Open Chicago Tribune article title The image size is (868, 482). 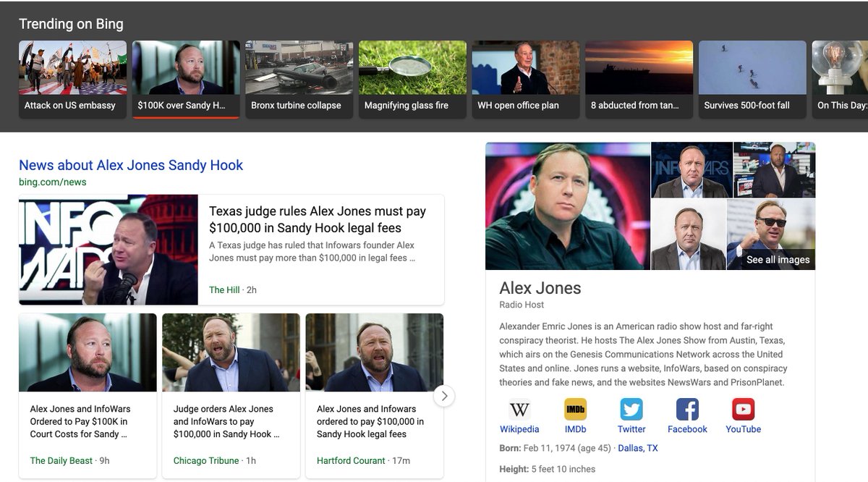(x=226, y=422)
